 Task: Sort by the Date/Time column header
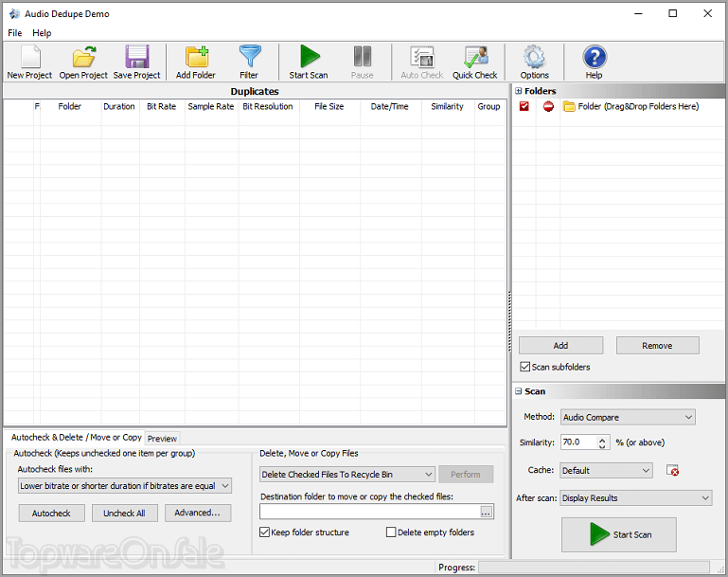click(390, 106)
